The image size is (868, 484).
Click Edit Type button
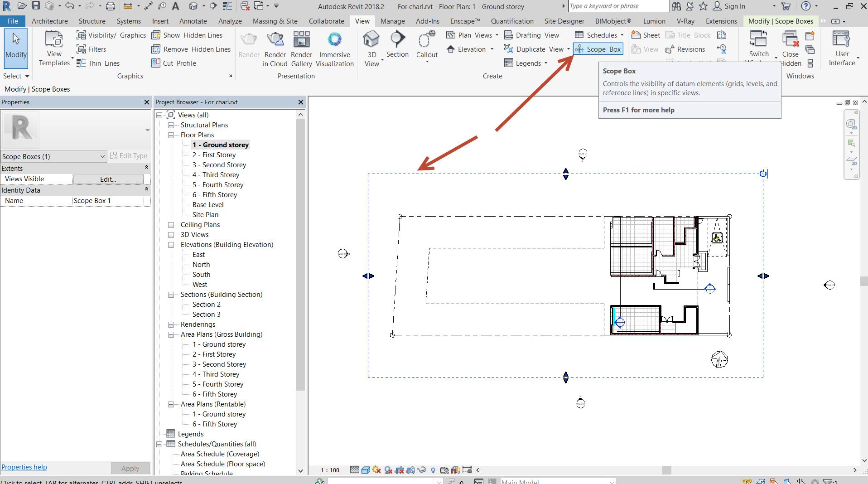click(x=129, y=156)
